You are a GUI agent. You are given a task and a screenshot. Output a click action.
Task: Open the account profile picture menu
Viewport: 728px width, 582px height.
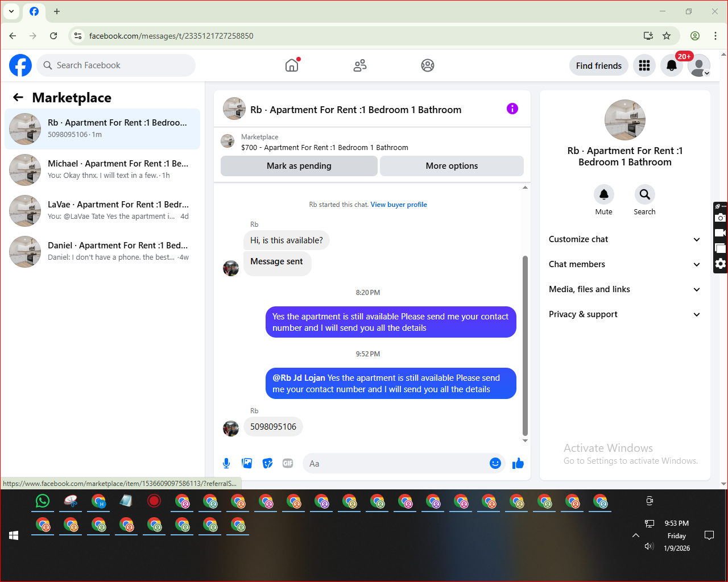[x=699, y=65]
